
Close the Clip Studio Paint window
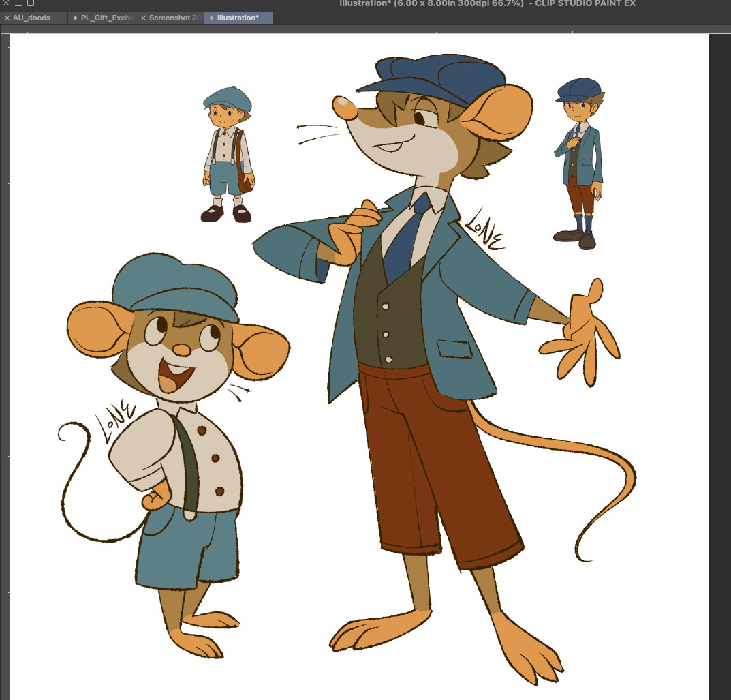point(6,3)
